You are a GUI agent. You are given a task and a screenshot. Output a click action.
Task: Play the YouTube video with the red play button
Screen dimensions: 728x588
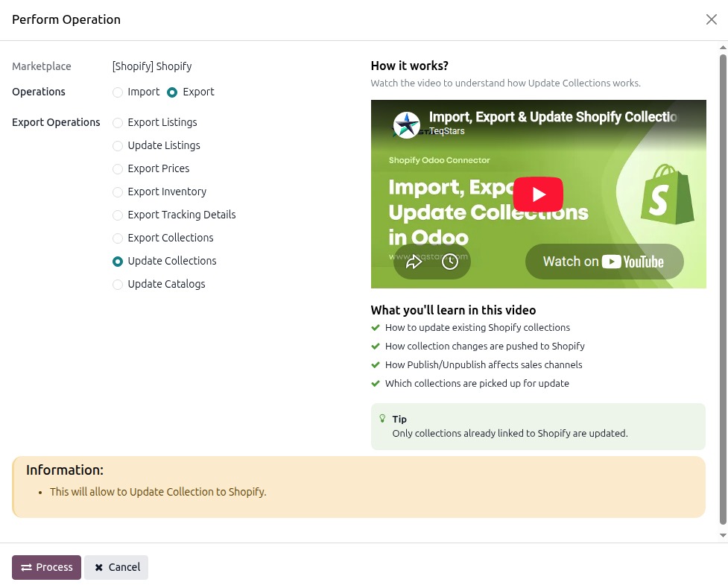click(538, 195)
